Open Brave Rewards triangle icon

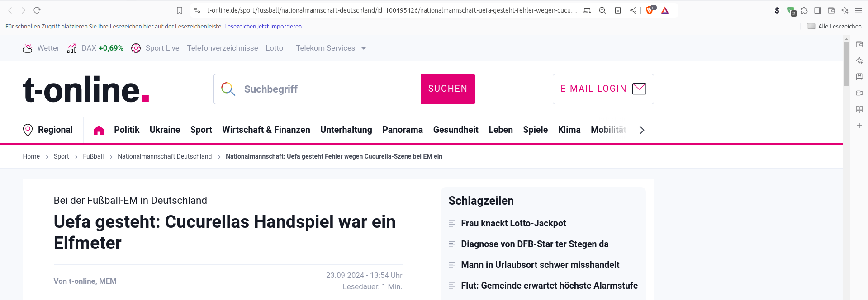pyautogui.click(x=665, y=10)
